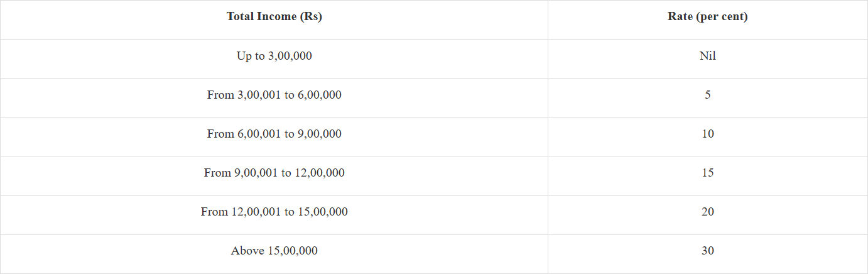Click the Above 15,00,000 cell
The image size is (868, 274).
[274, 253]
